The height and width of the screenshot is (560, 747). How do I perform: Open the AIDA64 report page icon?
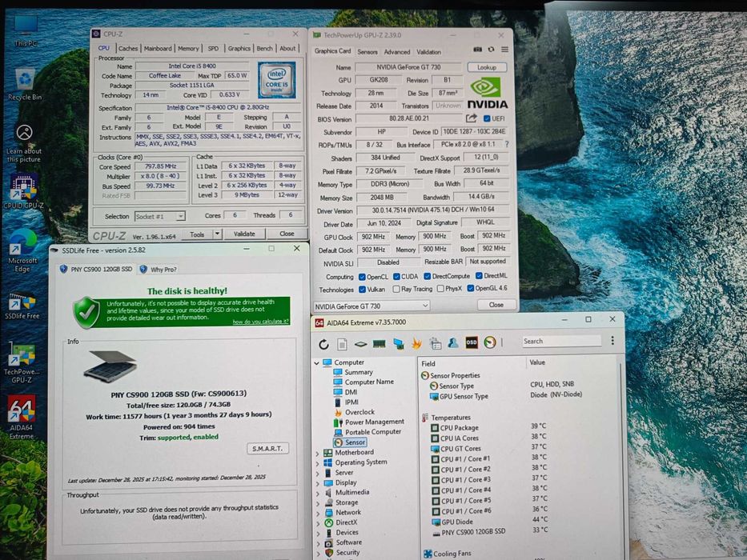point(342,343)
